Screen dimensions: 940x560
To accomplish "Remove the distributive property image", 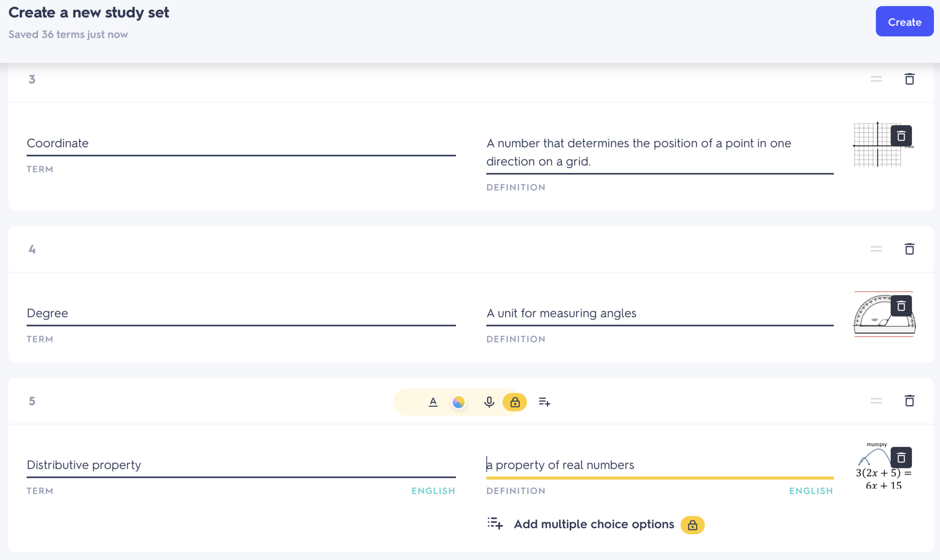I will pos(901,458).
